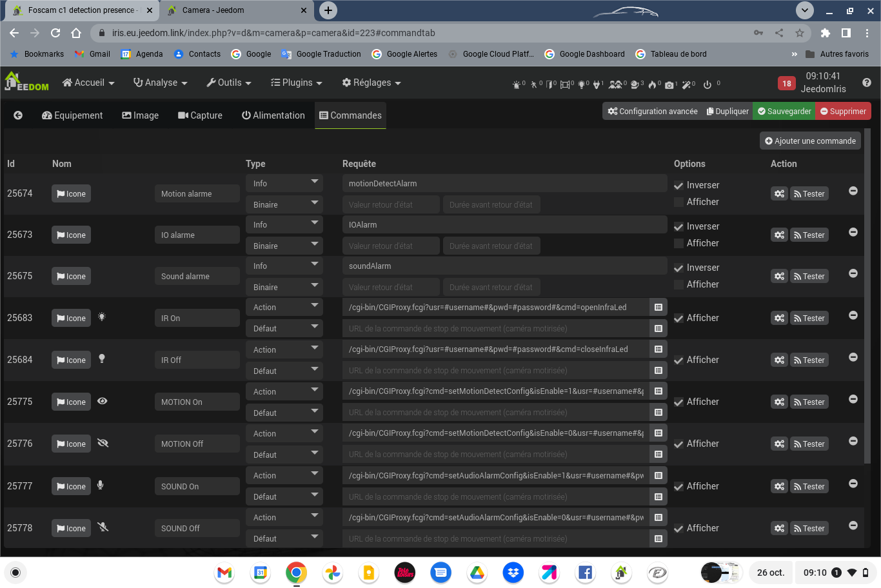Viewport: 881px width, 588px height.
Task: Click the light bulb summary icon in header
Action: click(x=582, y=84)
